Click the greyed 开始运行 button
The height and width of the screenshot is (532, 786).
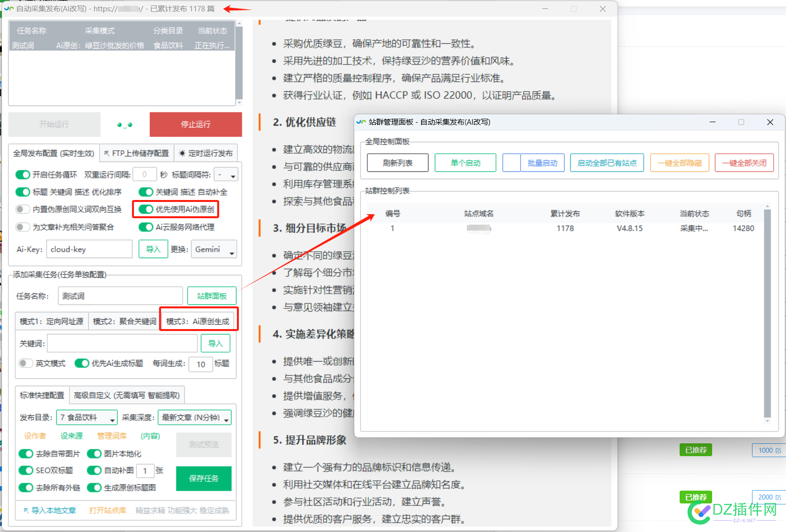click(54, 124)
